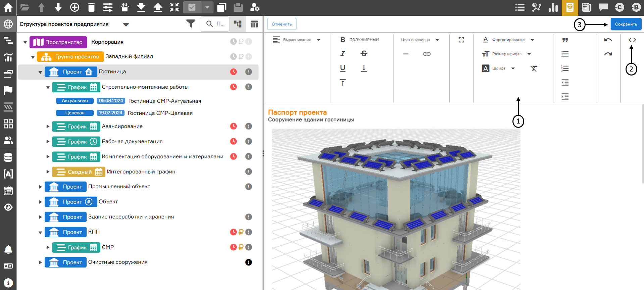Image resolution: width=644 pixels, height=290 pixels.
Task: Click the clear formatting icon
Action: click(x=534, y=68)
